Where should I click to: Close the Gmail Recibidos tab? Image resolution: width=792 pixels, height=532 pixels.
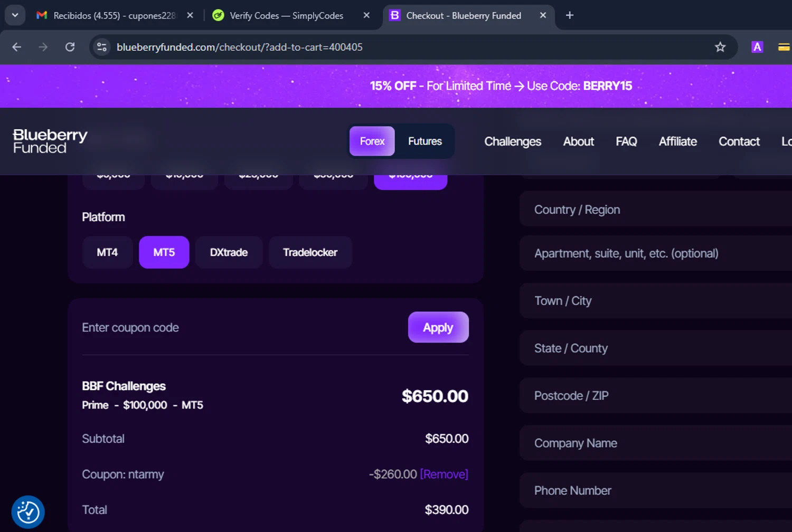(190, 15)
